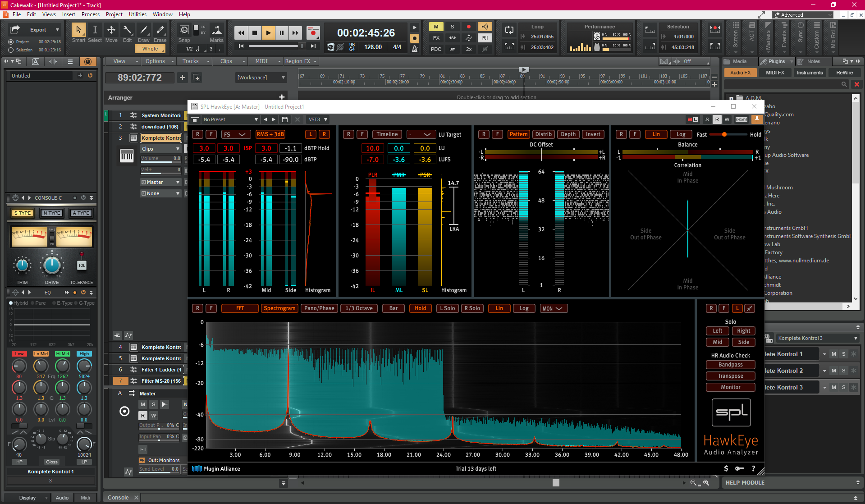Image resolution: width=865 pixels, height=504 pixels.
Task: Click the Record transport button
Action: pos(313,32)
